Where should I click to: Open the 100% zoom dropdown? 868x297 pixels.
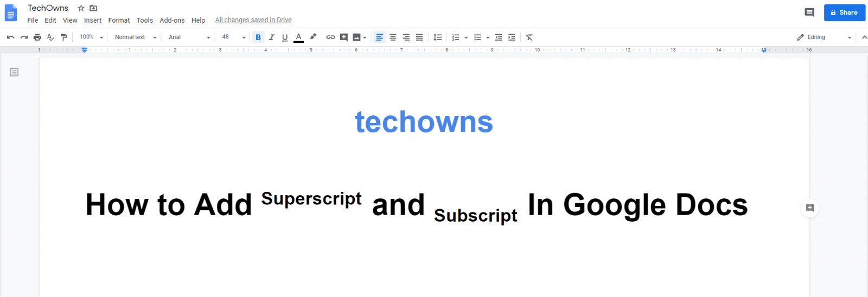(x=91, y=37)
